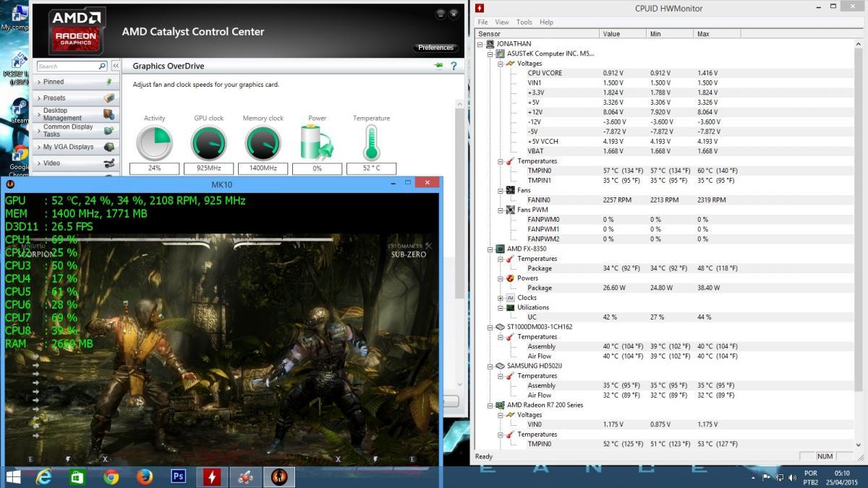This screenshot has height=488, width=868.
Task: Click the 925MHz GPU clock value box
Action: [208, 168]
